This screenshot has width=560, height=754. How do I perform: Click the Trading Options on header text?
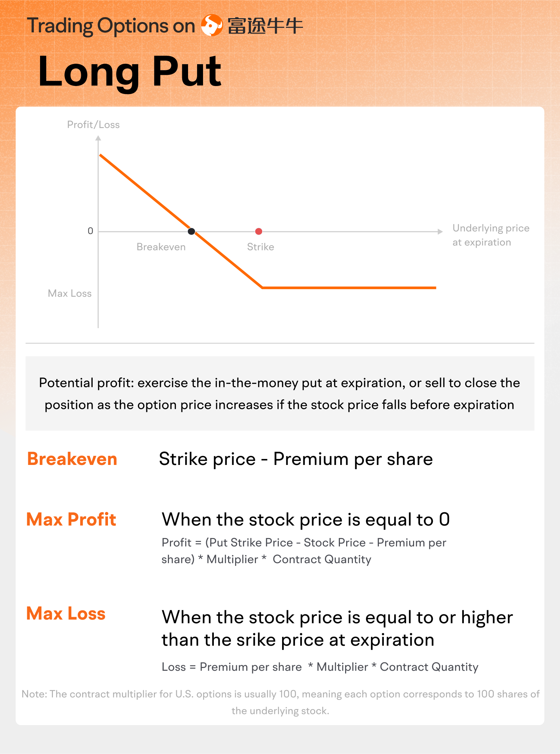(111, 26)
